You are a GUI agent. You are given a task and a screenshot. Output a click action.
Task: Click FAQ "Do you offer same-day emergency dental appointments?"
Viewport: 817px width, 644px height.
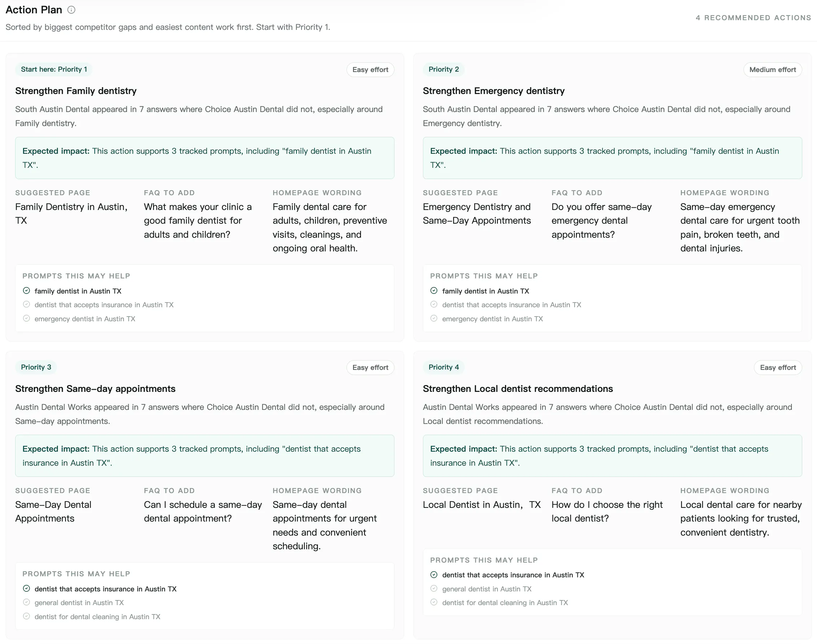coord(601,220)
